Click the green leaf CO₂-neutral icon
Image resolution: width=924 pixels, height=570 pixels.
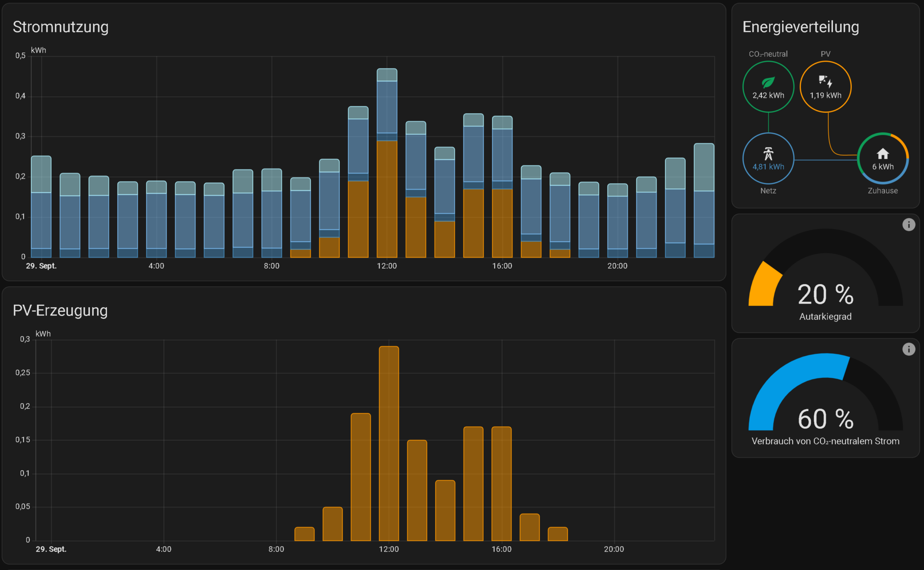point(768,82)
